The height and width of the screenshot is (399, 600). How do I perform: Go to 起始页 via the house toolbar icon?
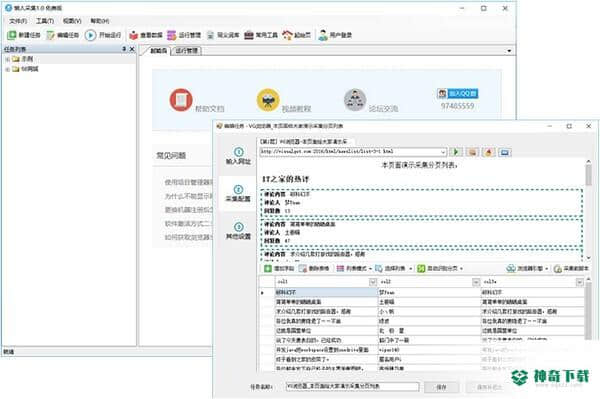pos(287,35)
